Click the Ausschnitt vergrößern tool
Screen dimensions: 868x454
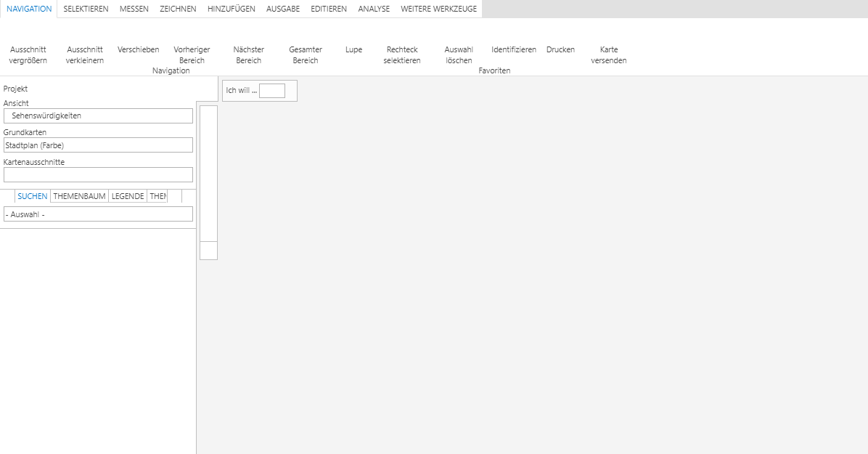pyautogui.click(x=28, y=54)
